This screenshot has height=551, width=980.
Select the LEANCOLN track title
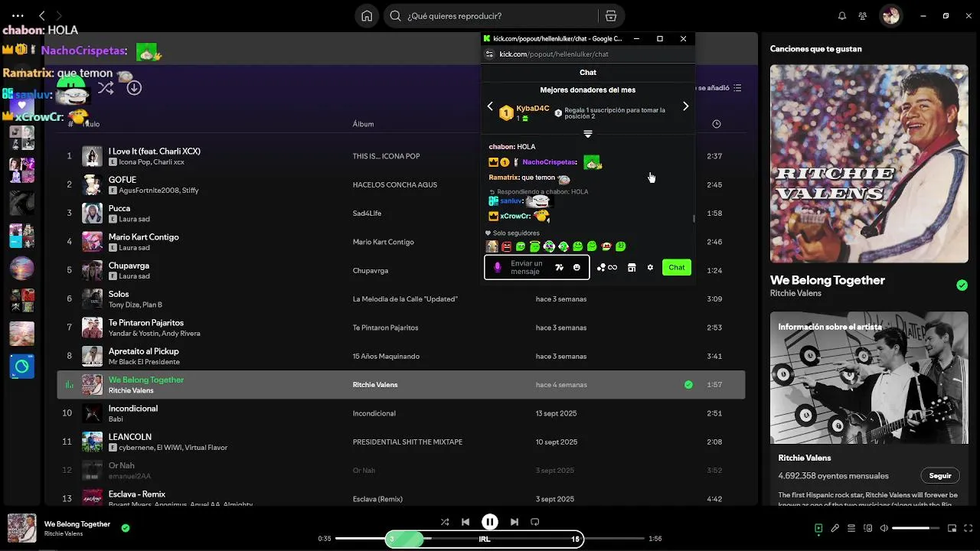pos(130,437)
